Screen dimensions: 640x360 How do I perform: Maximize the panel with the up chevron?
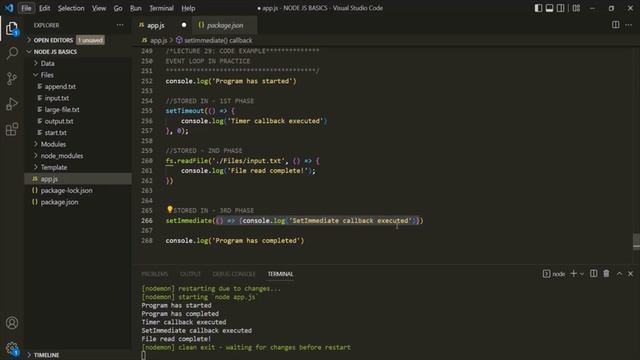tap(619, 273)
